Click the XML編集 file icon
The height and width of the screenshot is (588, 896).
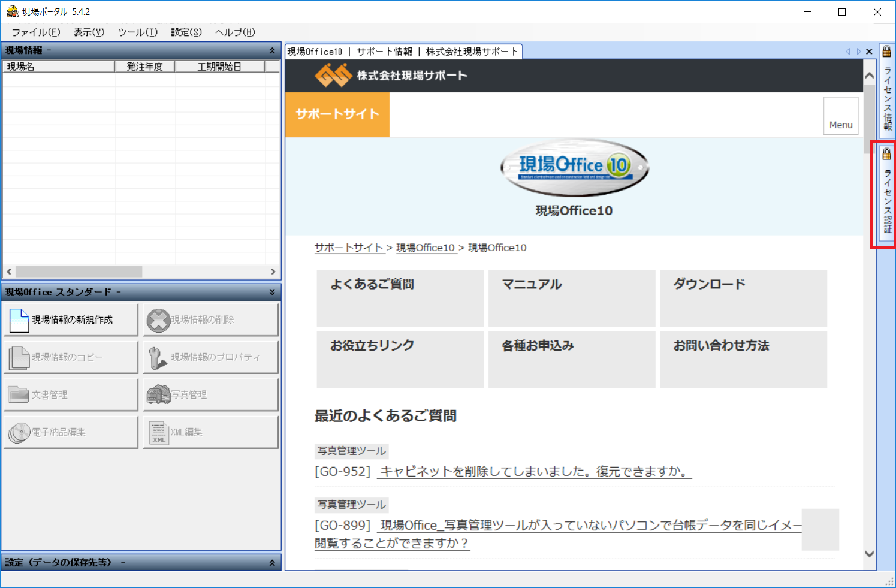[158, 432]
